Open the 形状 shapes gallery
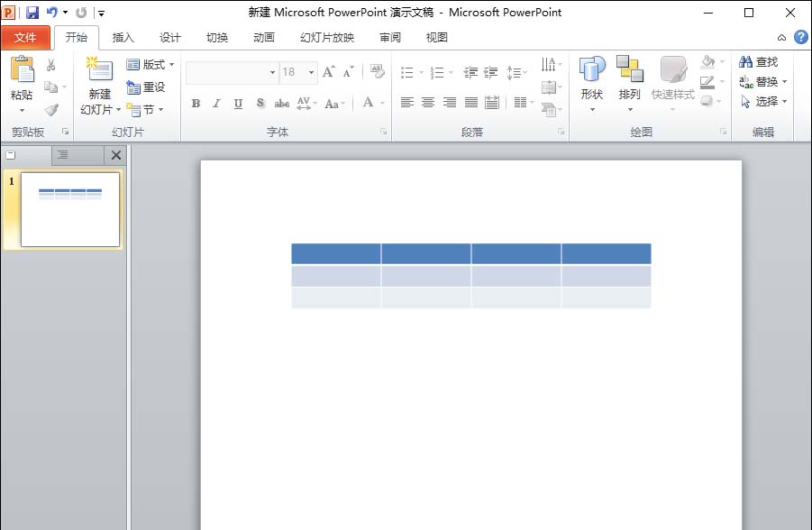This screenshot has width=812, height=530. 592,85
